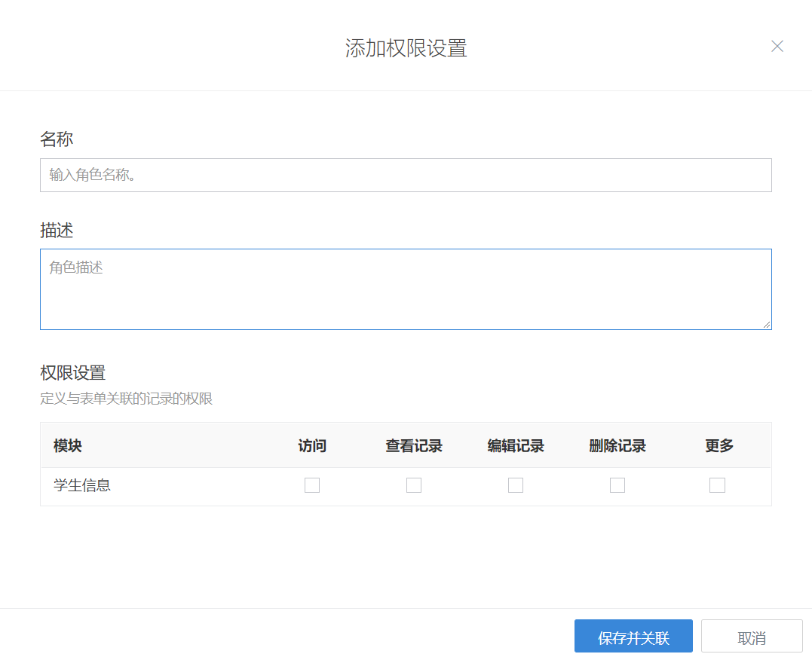
Task: Click the description textarea resize handle
Action: (x=767, y=325)
